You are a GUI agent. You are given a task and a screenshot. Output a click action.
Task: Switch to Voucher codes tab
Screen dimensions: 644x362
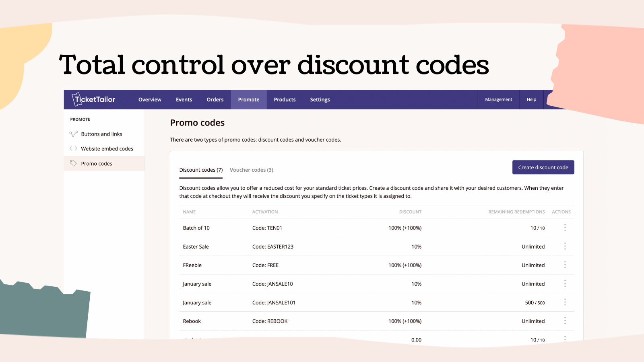click(251, 170)
